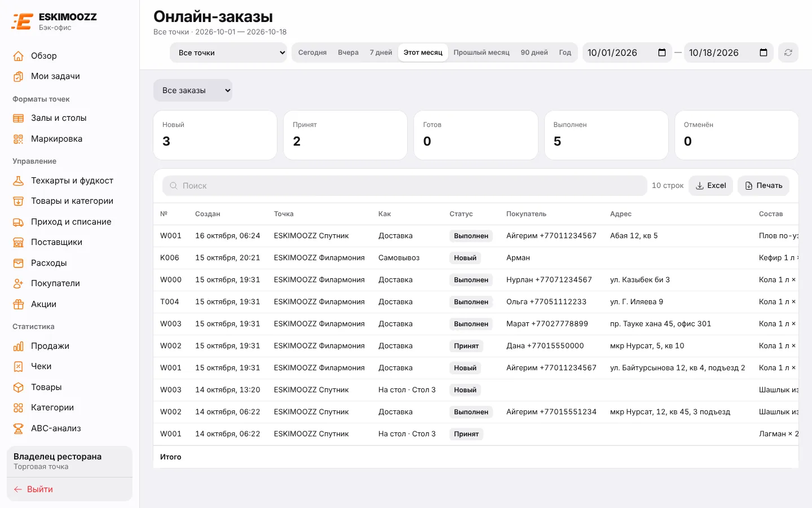This screenshot has width=812, height=508.
Task: Open order K006 row
Action: coord(476,258)
